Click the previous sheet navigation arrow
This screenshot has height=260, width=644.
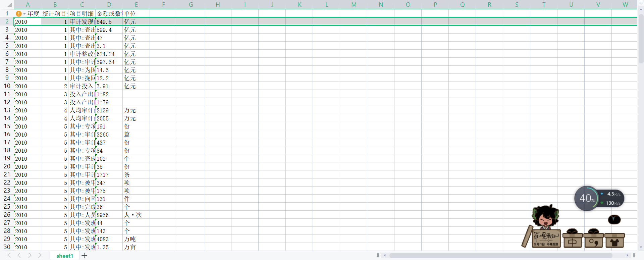tap(19, 255)
